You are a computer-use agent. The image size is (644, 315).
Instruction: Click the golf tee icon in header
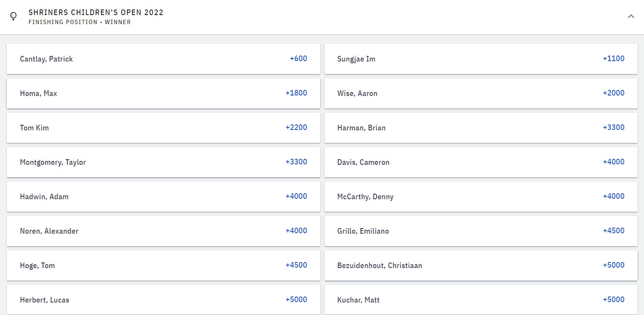click(13, 16)
